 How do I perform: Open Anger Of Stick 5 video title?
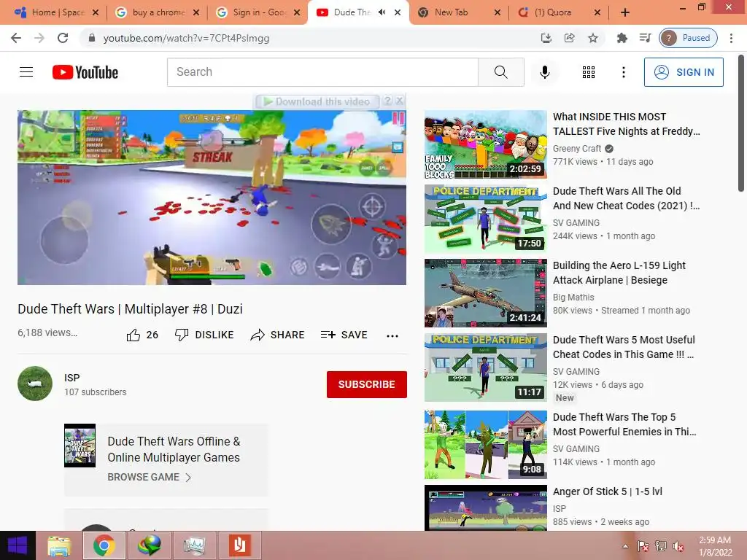pos(608,491)
